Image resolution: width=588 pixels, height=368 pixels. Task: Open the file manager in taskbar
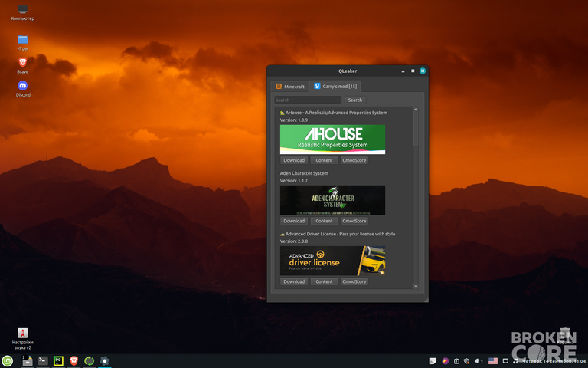[28, 361]
